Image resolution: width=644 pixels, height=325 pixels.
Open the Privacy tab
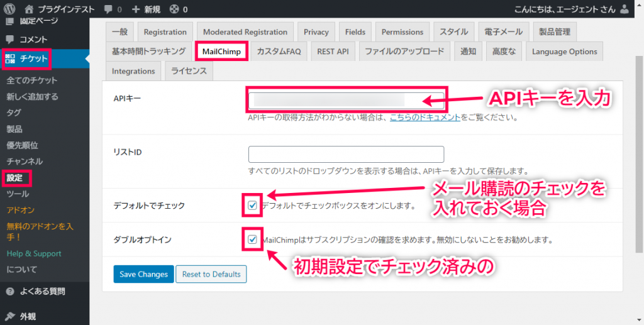coord(316,32)
